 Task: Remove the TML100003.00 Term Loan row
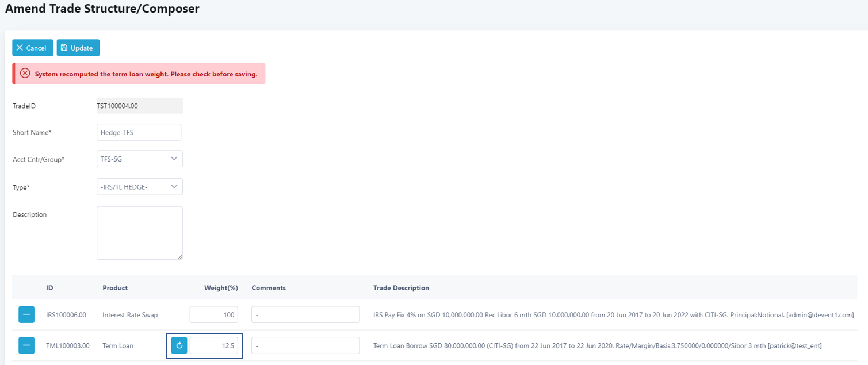(x=26, y=345)
